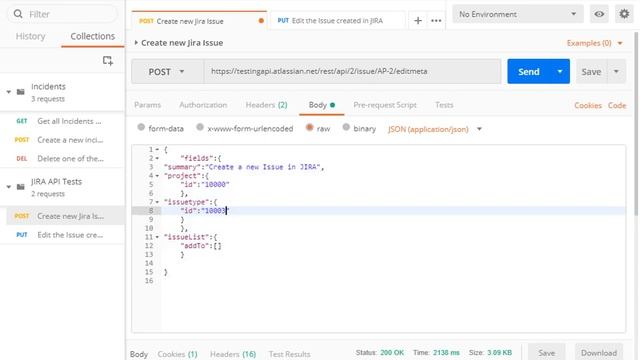Click the Time 2138 ms value
The image size is (640, 360).
(x=446, y=353)
